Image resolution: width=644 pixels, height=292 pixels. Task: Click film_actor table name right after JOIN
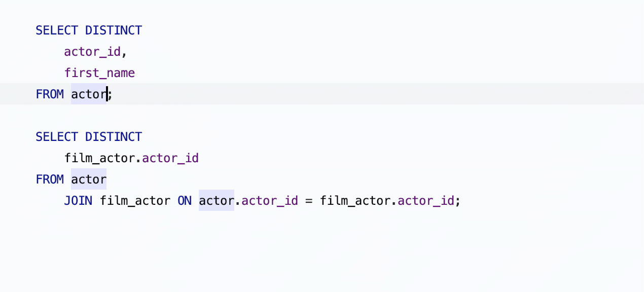(135, 201)
